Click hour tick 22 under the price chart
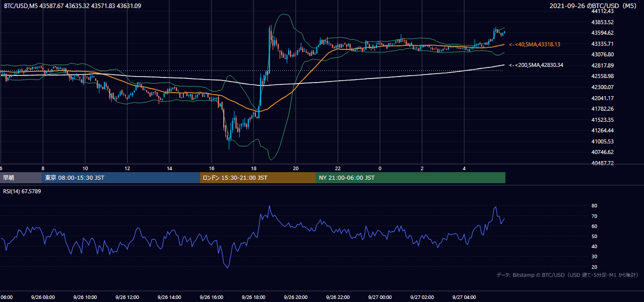Image resolution: width=644 pixels, height=302 pixels. coord(338,169)
